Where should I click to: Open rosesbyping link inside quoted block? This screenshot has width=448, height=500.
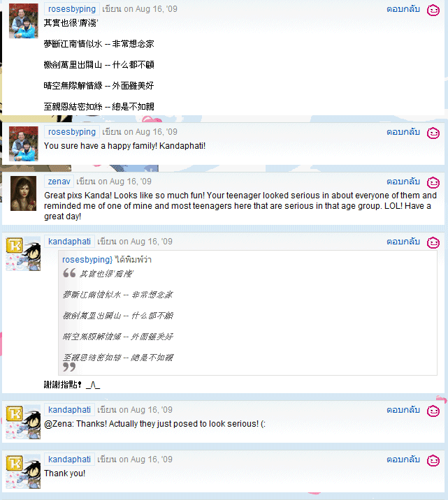tap(87, 260)
